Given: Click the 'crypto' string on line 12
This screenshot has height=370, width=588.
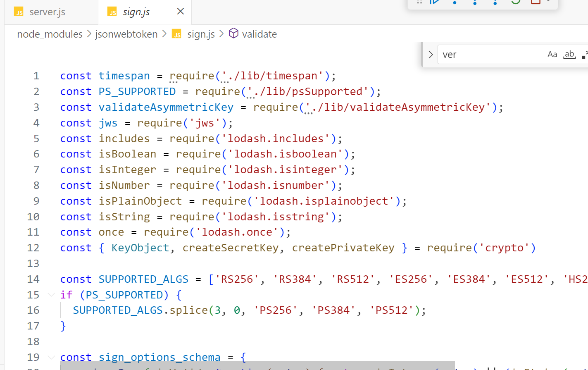Looking at the screenshot, I should click(504, 248).
